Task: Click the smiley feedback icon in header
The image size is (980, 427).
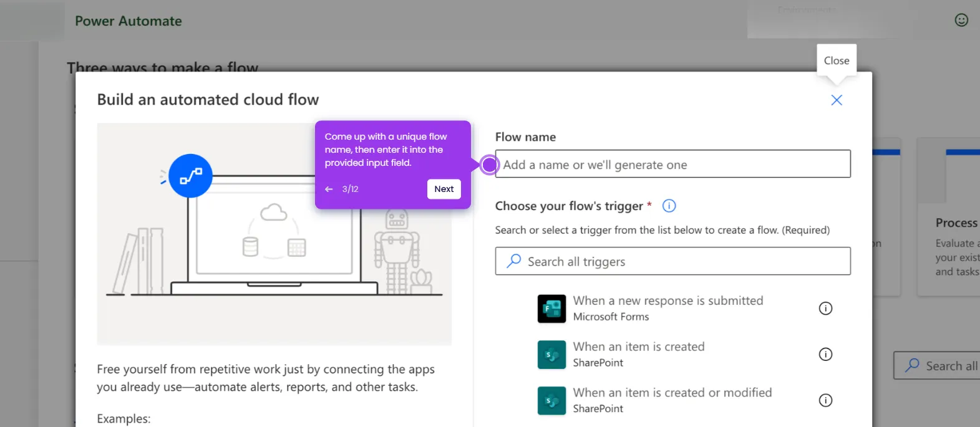Action: click(961, 21)
